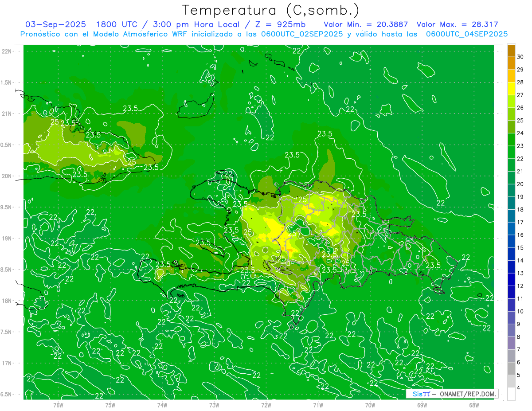Click the legend number '30'
532x411 pixels.
pos(520,57)
